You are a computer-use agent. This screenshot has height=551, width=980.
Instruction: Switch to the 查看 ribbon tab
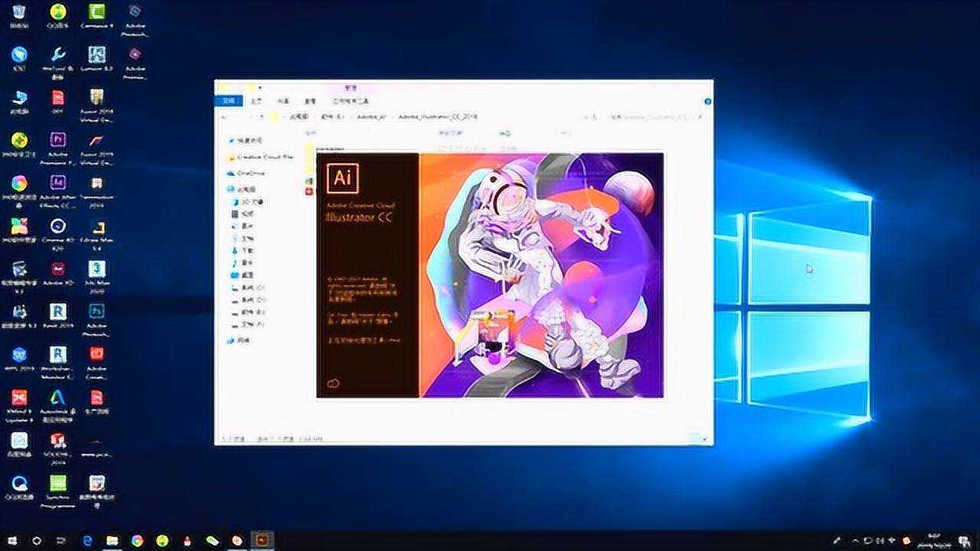pos(310,101)
